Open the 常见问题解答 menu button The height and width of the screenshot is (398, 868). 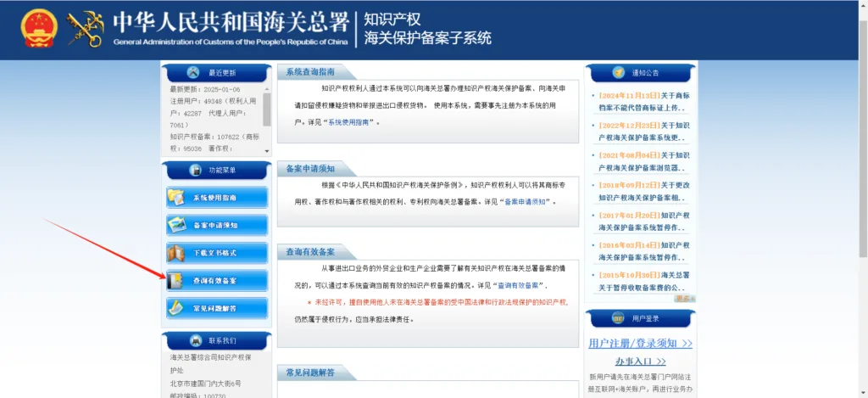click(x=217, y=308)
